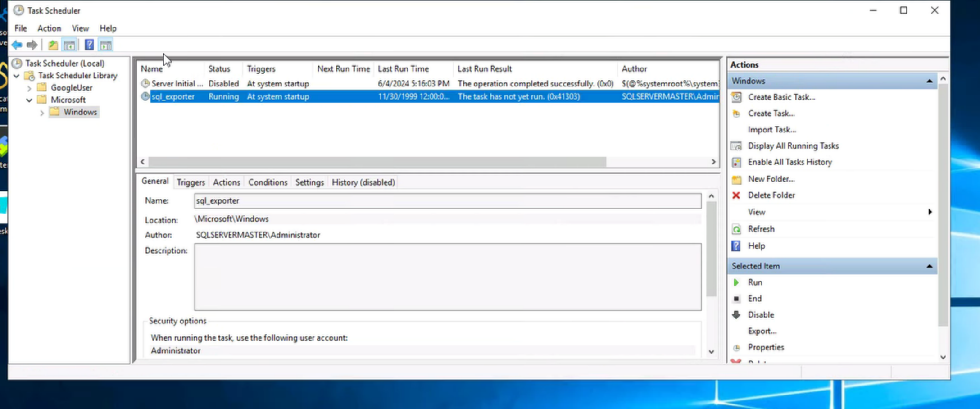Screen dimensions: 980x409
Task: Open the View submenu arrow in Actions
Action: [930, 212]
